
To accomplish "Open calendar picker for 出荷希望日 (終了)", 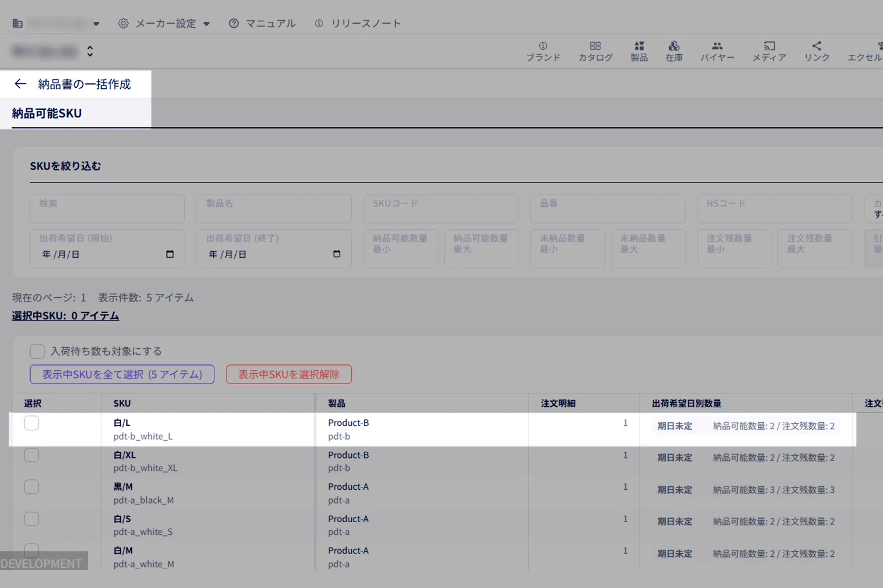I will click(x=337, y=254).
